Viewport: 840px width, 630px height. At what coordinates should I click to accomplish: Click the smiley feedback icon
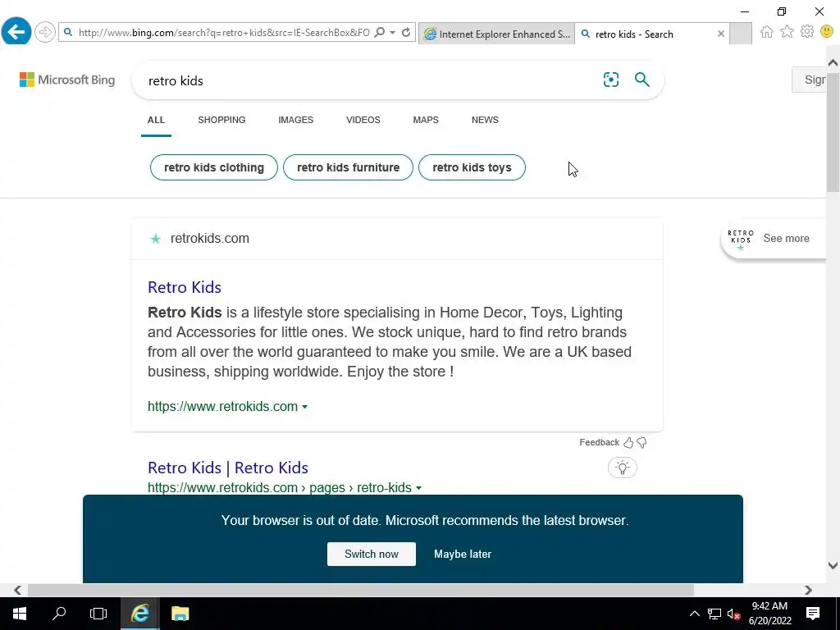click(x=827, y=32)
